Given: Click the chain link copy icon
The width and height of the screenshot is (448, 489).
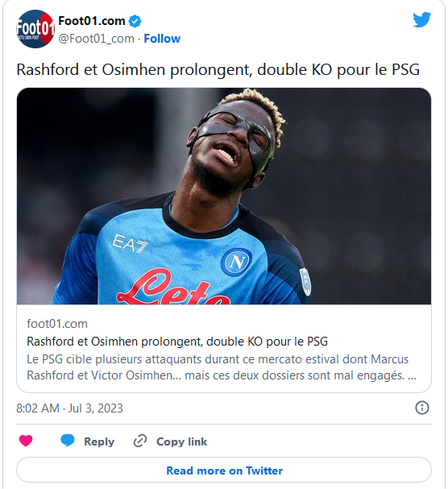Looking at the screenshot, I should pyautogui.click(x=140, y=441).
